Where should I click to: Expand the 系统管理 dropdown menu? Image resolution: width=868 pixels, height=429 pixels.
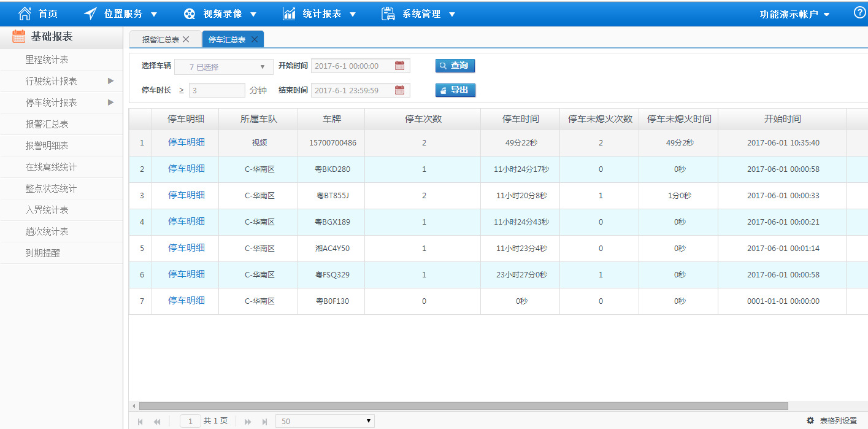[452, 14]
